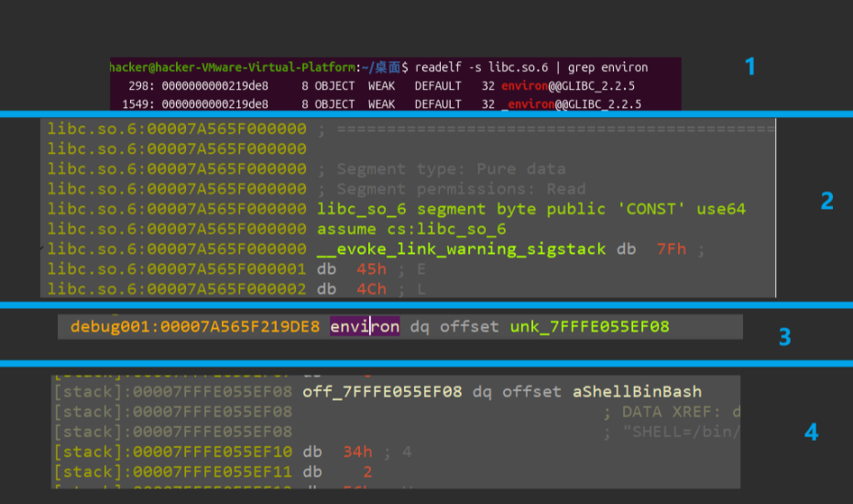Click the byte value 2 at stack EF11

[x=367, y=472]
